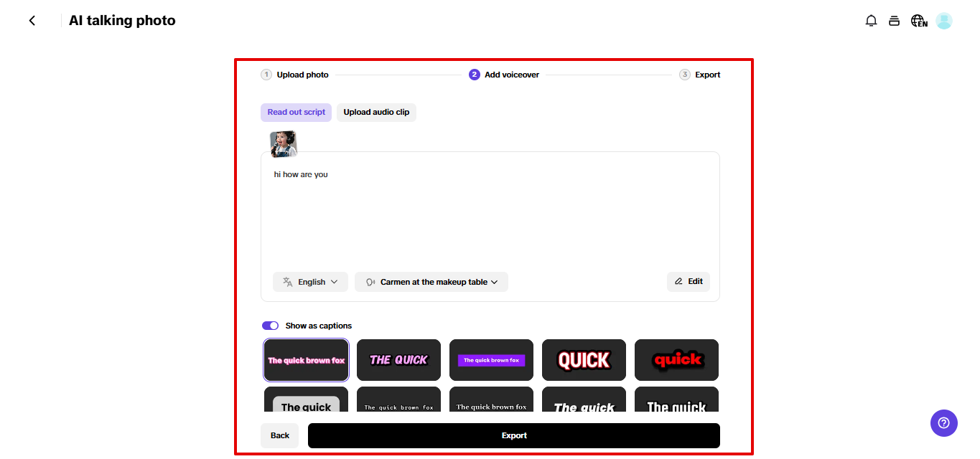
Task: Switch to Upload audio clip tab
Action: coord(376,112)
